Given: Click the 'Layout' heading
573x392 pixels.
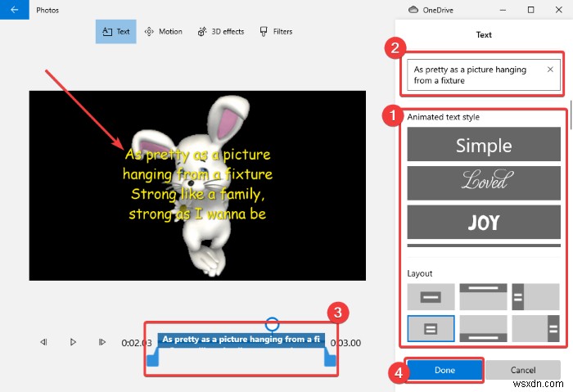Looking at the screenshot, I should click(x=419, y=273).
